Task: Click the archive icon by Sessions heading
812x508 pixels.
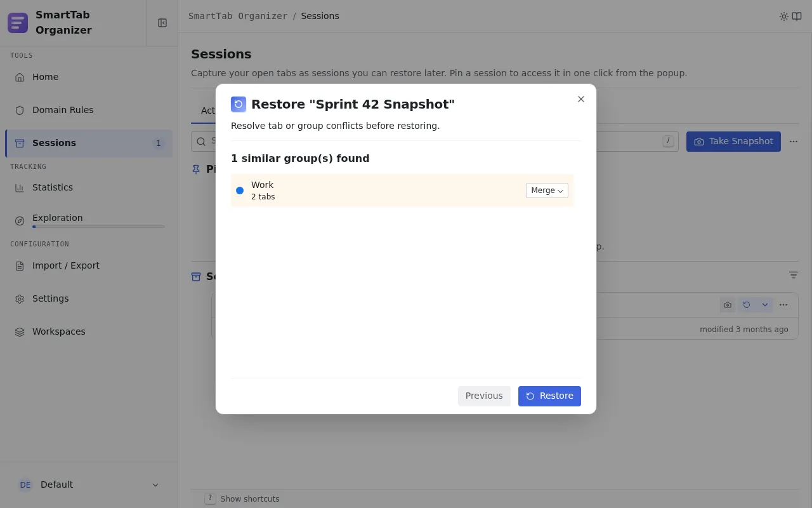Action: point(196,277)
